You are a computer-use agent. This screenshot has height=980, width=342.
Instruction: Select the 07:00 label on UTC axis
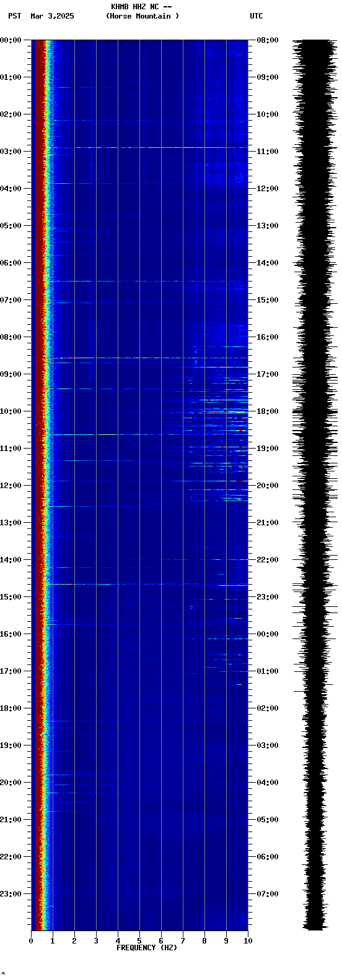(x=268, y=894)
